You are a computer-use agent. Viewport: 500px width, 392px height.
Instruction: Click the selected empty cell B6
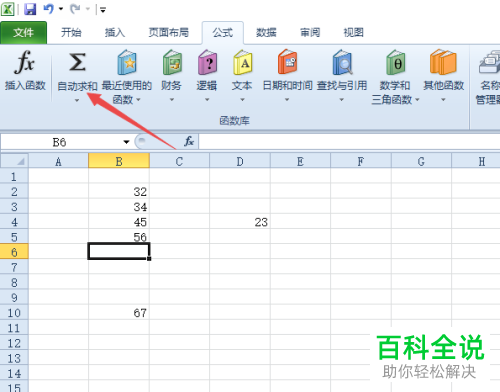tap(119, 251)
